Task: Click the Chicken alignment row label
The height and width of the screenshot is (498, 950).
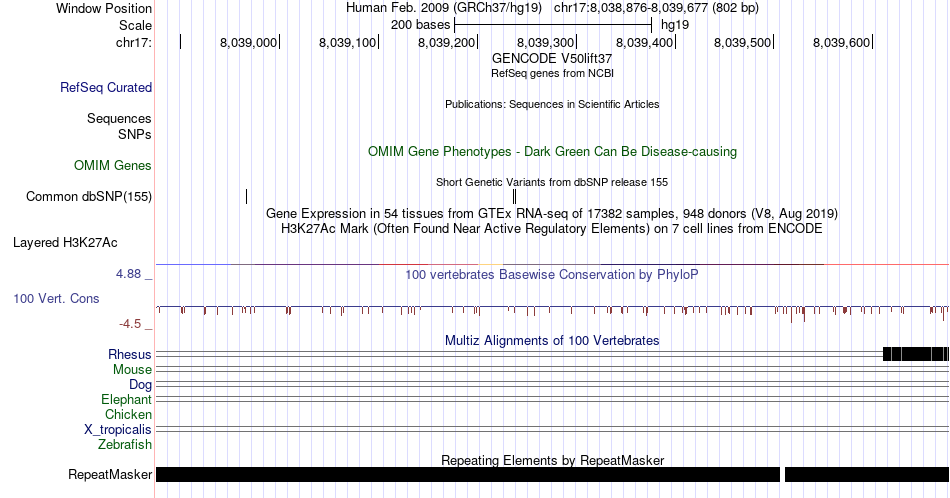Action: pyautogui.click(x=128, y=414)
